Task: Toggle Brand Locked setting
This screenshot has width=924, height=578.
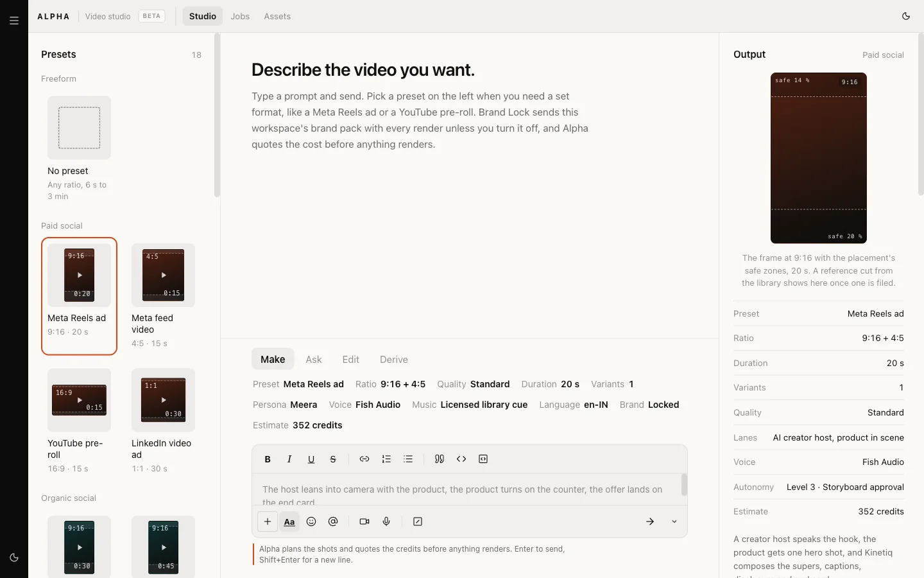Action: (x=649, y=405)
